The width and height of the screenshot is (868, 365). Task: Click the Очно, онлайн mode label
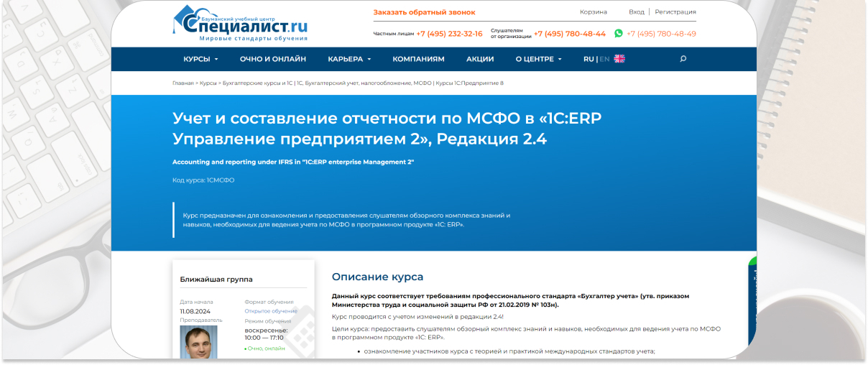tap(265, 348)
